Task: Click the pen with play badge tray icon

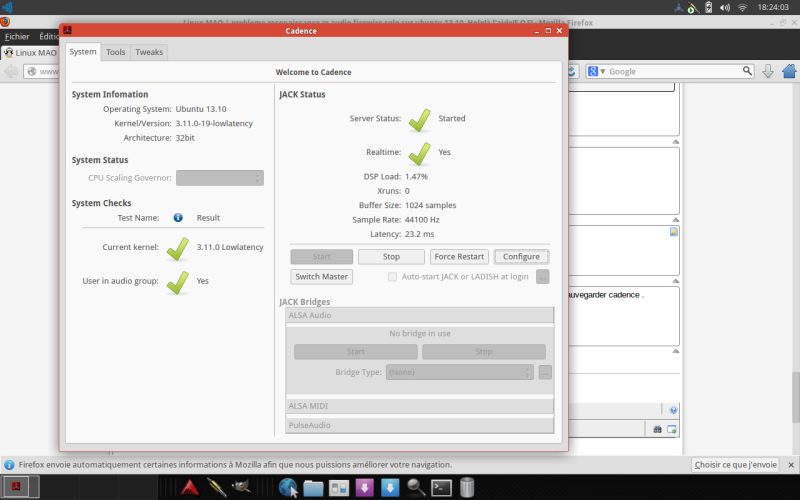Action: [693, 7]
